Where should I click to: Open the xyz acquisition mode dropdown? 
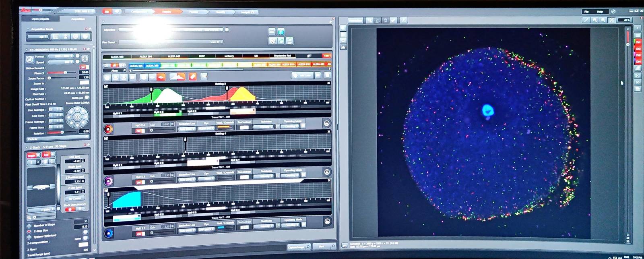38,37
